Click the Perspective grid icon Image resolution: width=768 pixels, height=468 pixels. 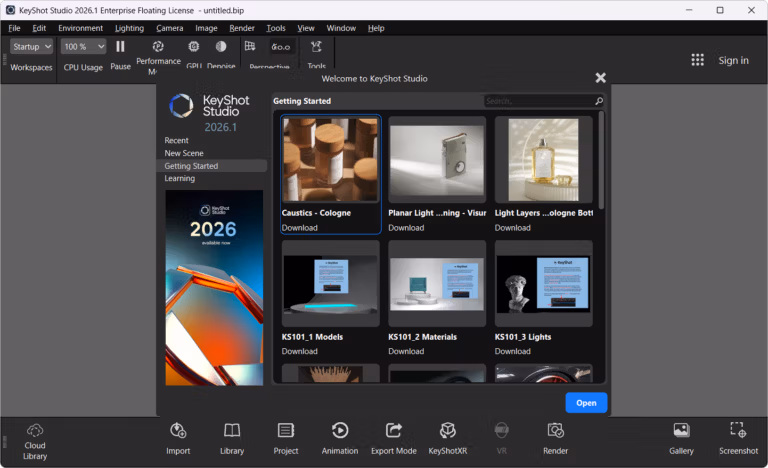tap(250, 46)
